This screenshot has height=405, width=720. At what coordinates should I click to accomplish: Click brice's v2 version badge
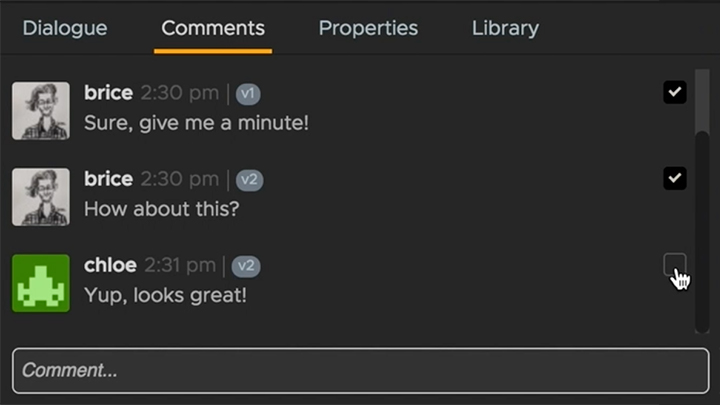249,180
